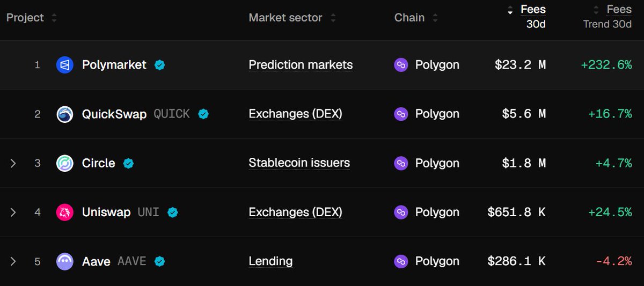
Task: Click the Uniswap unicorn logo icon
Action: tap(64, 212)
